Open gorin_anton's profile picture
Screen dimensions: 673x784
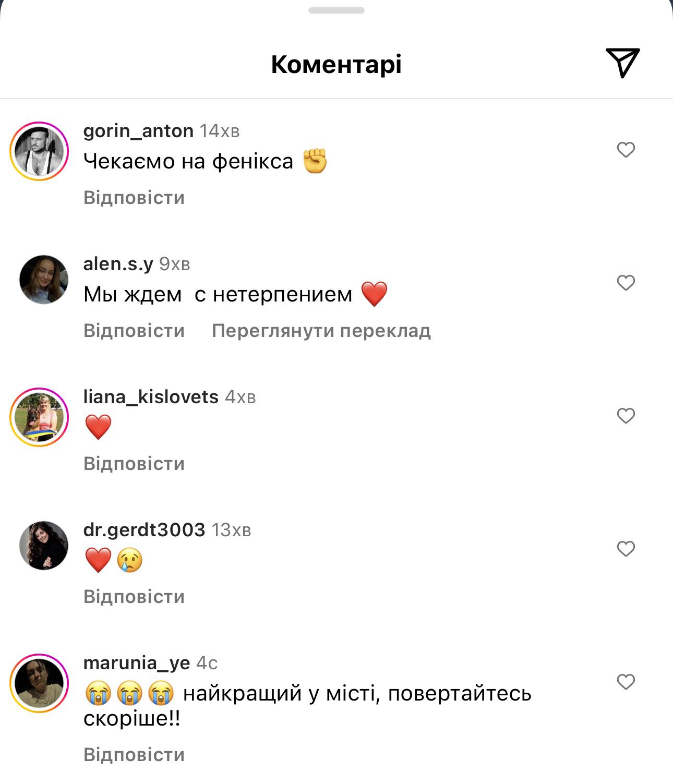point(40,151)
